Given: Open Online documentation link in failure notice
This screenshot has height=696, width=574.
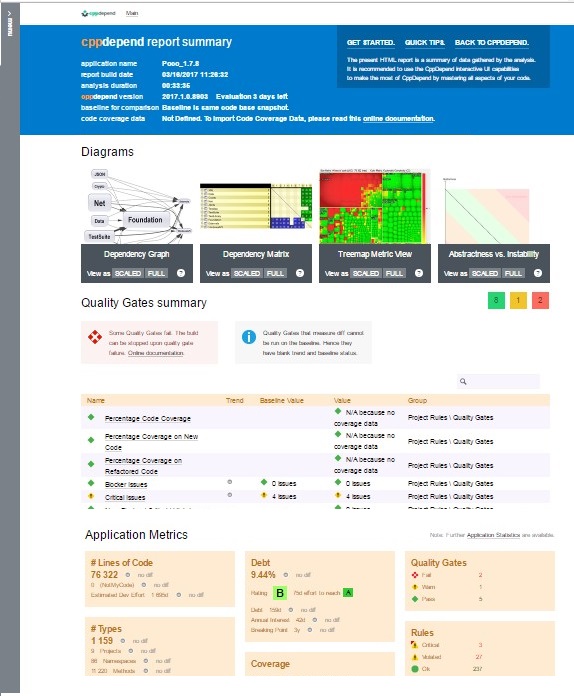Looking at the screenshot, I should coord(156,353).
